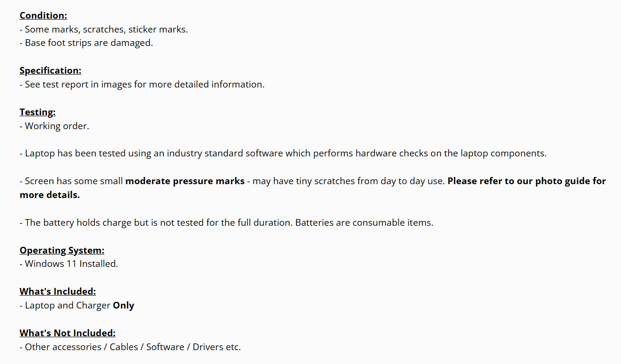Click the underlined Specification heading
The width and height of the screenshot is (621, 364).
point(50,70)
